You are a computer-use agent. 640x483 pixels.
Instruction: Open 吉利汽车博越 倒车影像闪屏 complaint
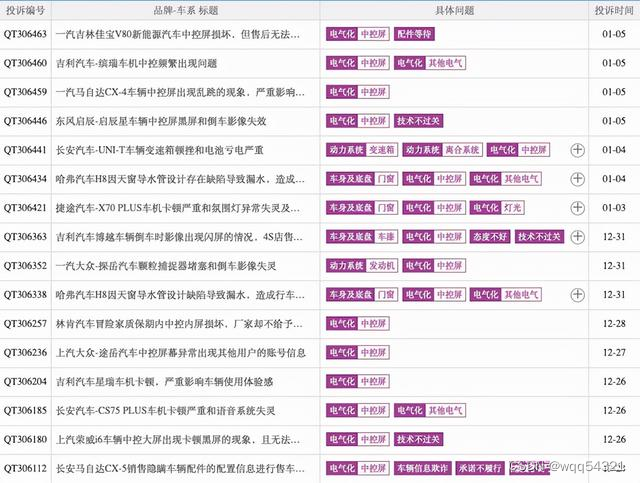[179, 237]
